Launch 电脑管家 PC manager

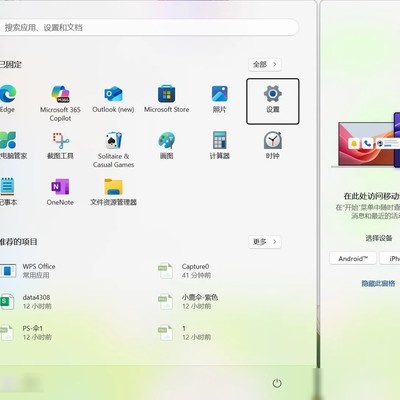12,145
